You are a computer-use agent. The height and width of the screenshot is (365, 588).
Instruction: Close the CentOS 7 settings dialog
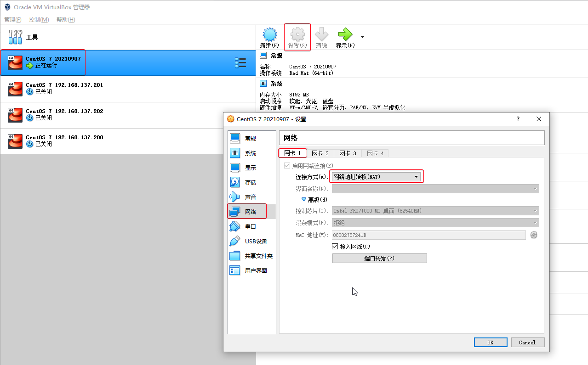[539, 119]
